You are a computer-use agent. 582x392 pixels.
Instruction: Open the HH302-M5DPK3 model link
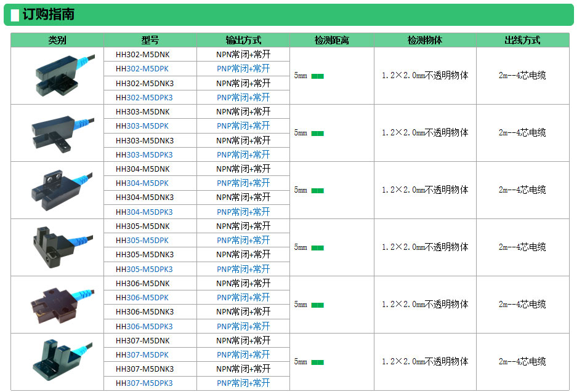pos(145,97)
